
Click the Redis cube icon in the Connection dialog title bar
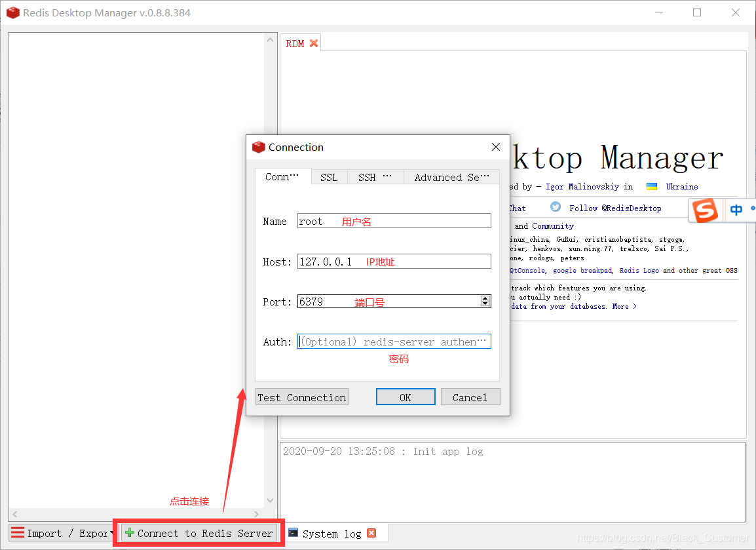click(x=259, y=147)
